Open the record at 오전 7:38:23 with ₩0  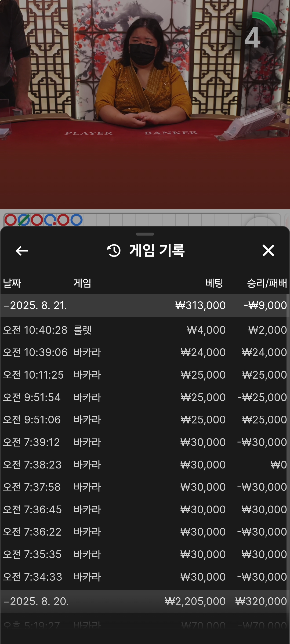145,464
